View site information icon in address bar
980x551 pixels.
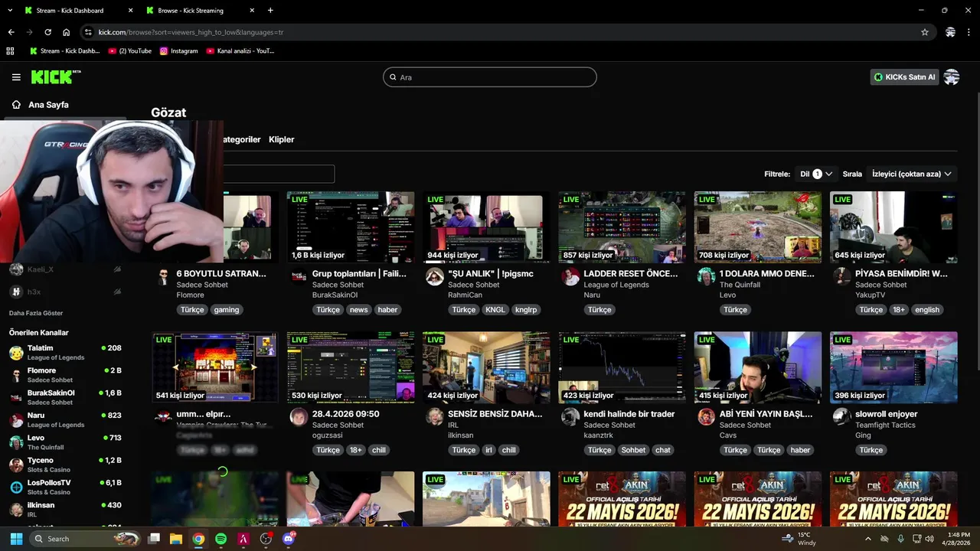pyautogui.click(x=88, y=32)
